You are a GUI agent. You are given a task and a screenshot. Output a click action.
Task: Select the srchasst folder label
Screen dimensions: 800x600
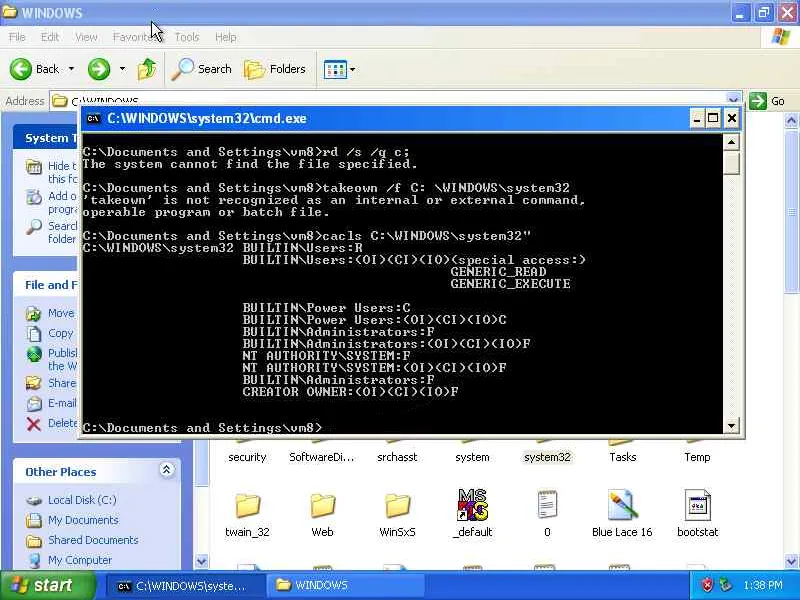(x=397, y=457)
